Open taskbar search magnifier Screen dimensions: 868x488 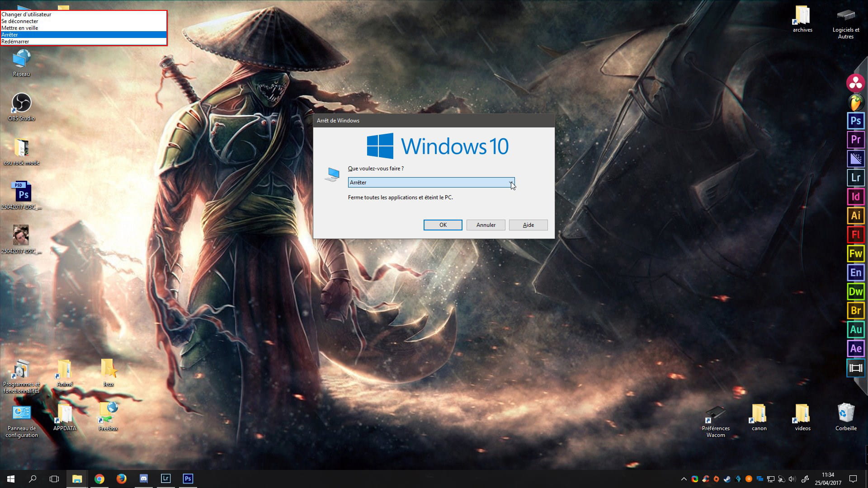33,479
